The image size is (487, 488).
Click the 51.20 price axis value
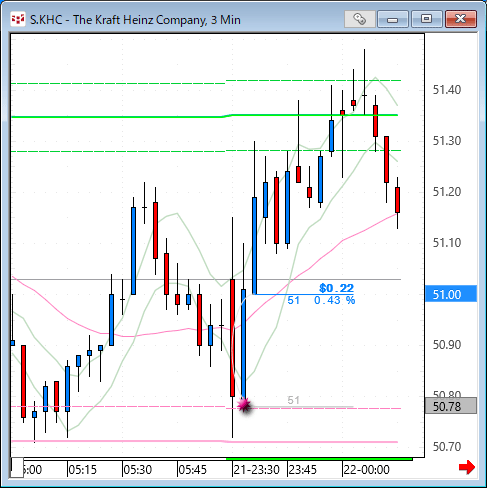point(447,192)
